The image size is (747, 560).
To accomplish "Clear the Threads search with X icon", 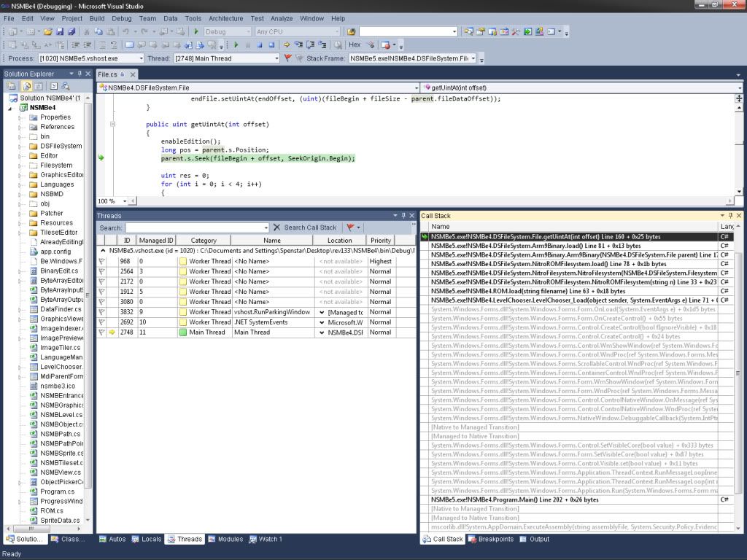I will 276,227.
